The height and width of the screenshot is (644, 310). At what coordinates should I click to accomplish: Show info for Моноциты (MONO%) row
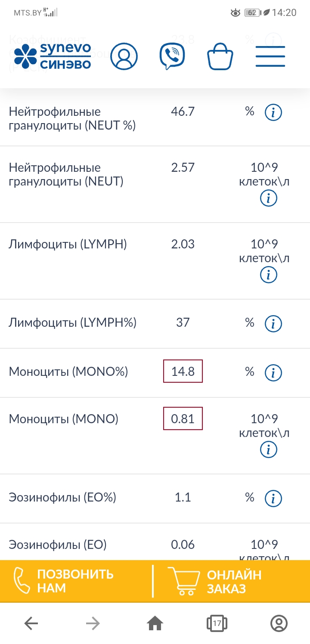coord(273,373)
